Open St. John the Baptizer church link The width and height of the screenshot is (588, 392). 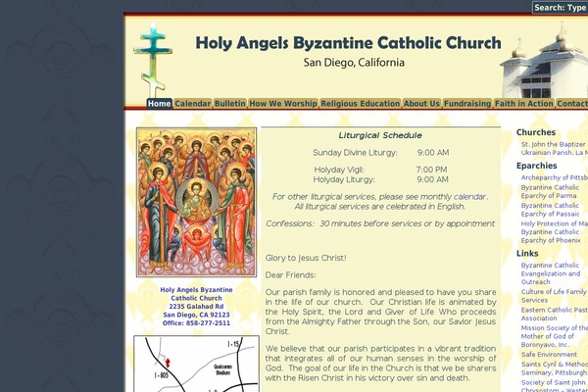pos(555,149)
